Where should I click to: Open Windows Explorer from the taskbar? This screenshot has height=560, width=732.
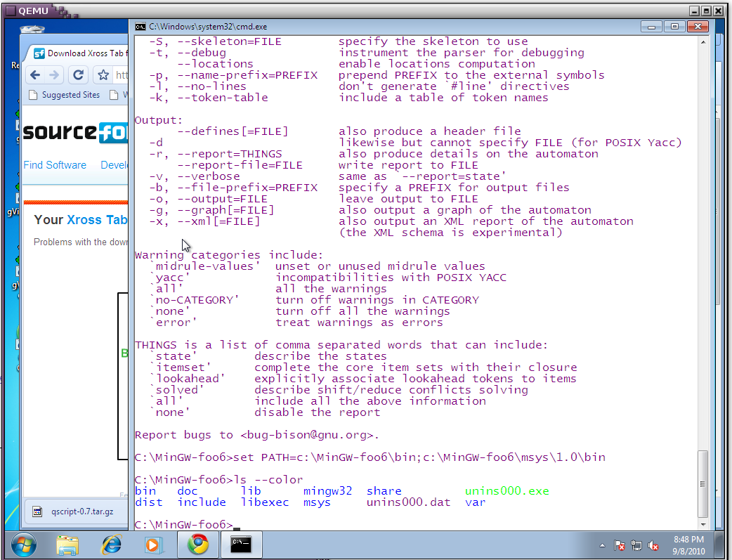(x=67, y=545)
